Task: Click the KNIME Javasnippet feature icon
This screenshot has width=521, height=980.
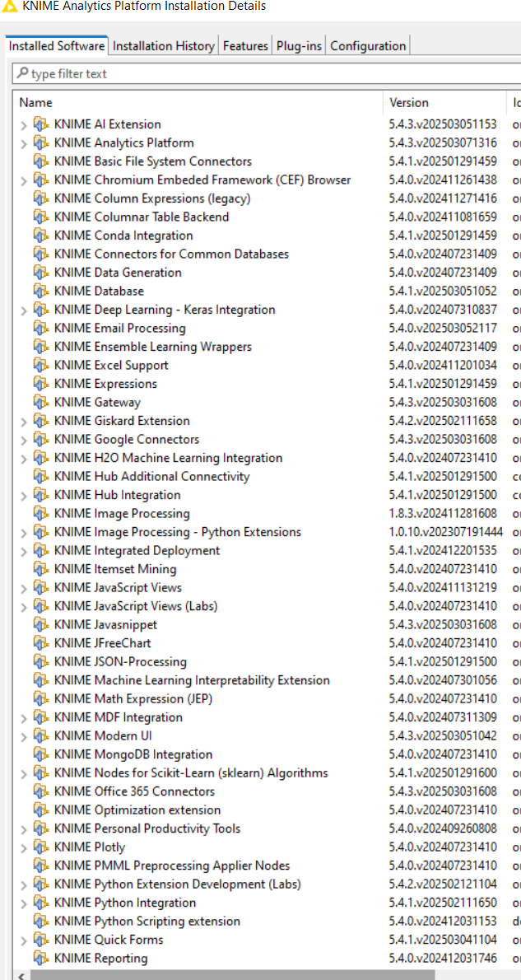Action: (x=41, y=625)
